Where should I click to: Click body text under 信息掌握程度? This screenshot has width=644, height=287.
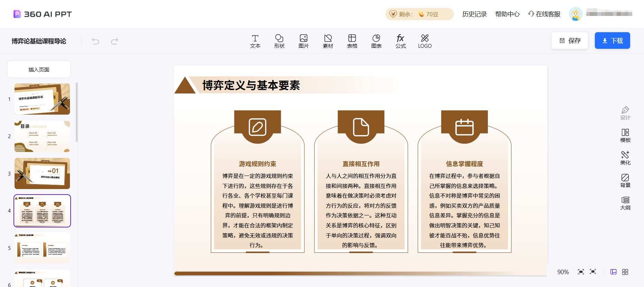[x=464, y=210]
